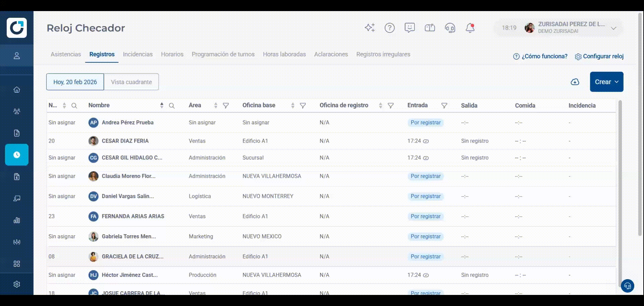Open the Área column filter
The width and height of the screenshot is (644, 306).
point(226,106)
